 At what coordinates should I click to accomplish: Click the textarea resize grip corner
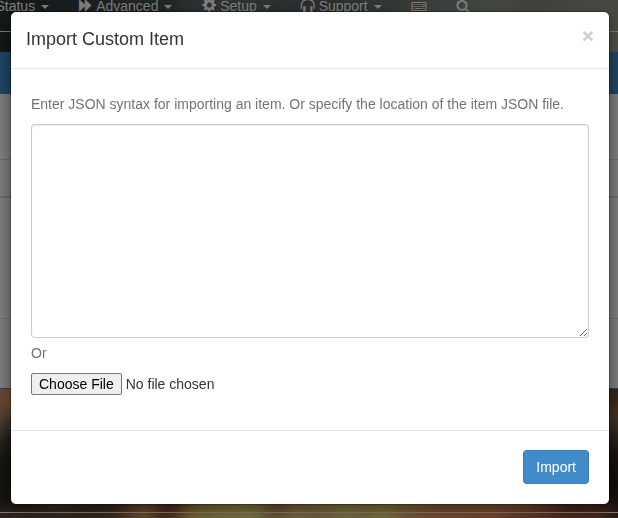pyautogui.click(x=584, y=333)
